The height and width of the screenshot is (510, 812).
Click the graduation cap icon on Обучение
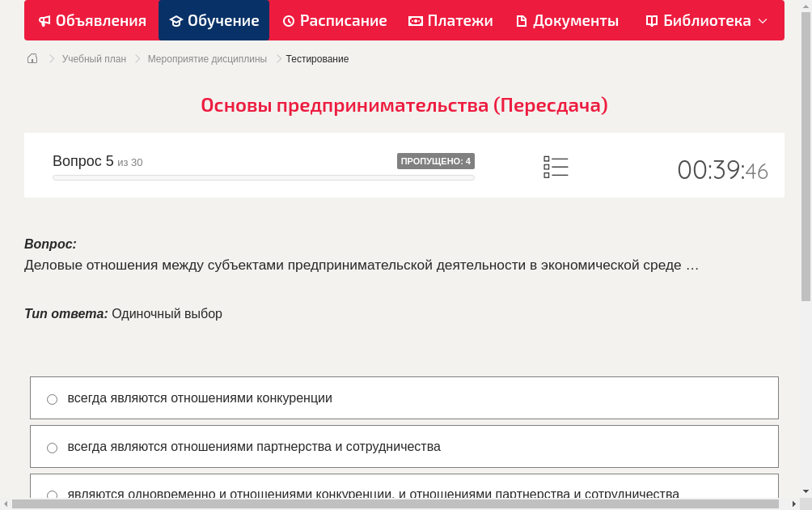[x=176, y=20]
